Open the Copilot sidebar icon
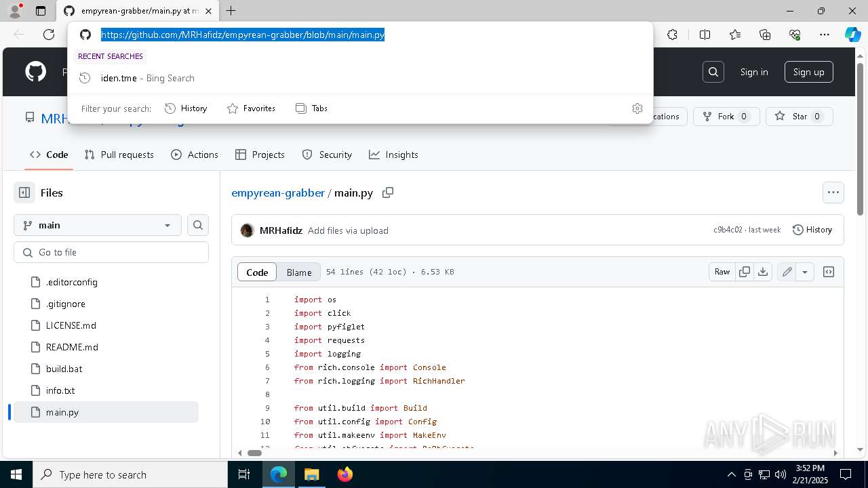The width and height of the screenshot is (868, 488). point(852,35)
